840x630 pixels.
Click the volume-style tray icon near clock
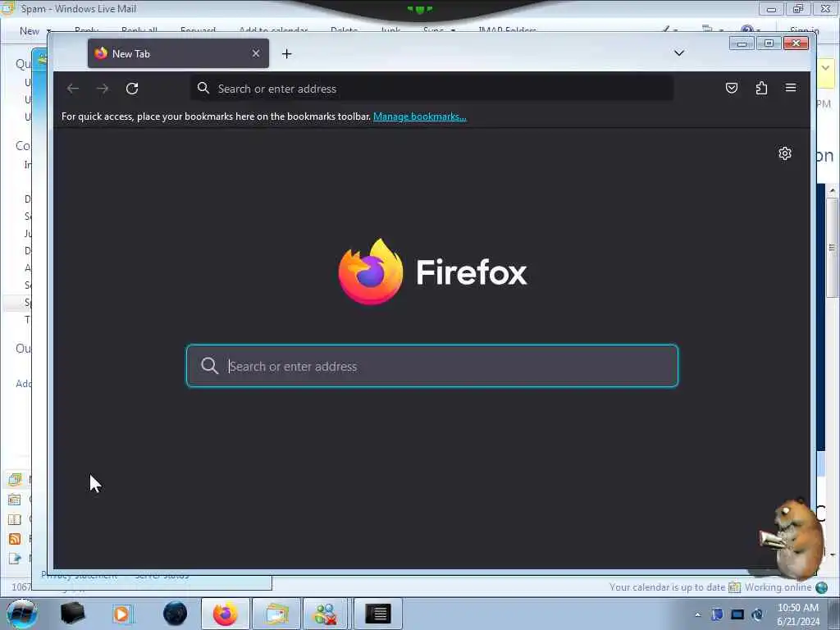pyautogui.click(x=757, y=614)
